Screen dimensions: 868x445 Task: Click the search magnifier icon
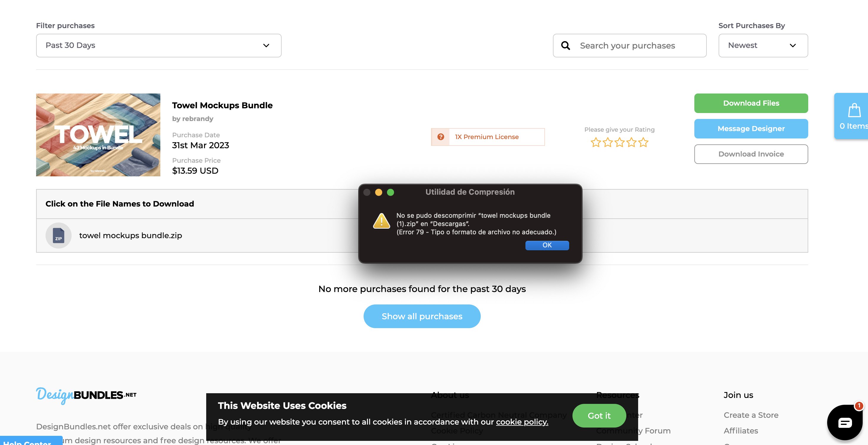click(x=565, y=46)
